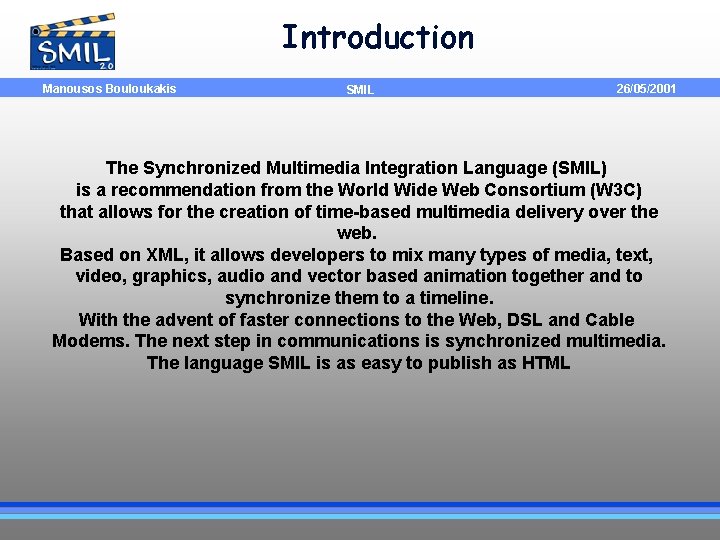Screen dimensions: 720x540
Task: Click the SMIL label in the blue bar
Action: (360, 90)
